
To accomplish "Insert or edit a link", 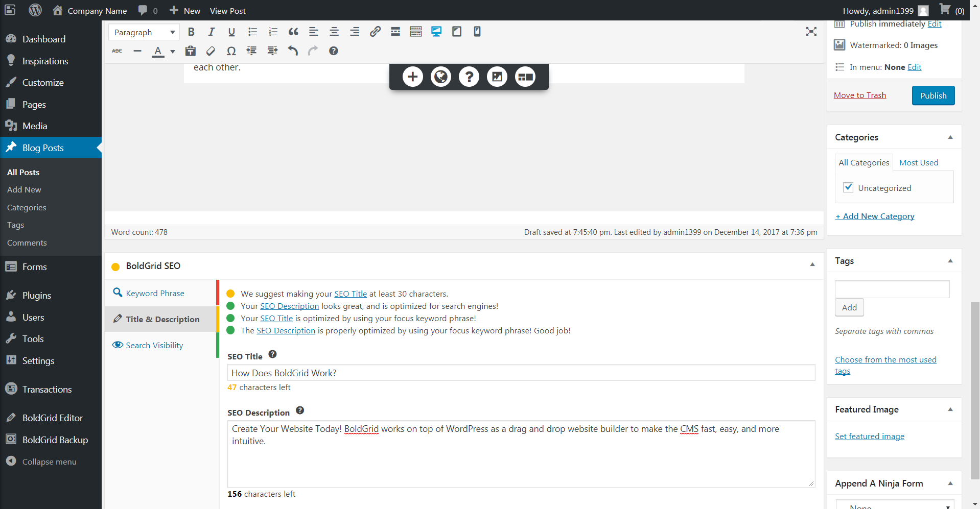I will pyautogui.click(x=375, y=32).
